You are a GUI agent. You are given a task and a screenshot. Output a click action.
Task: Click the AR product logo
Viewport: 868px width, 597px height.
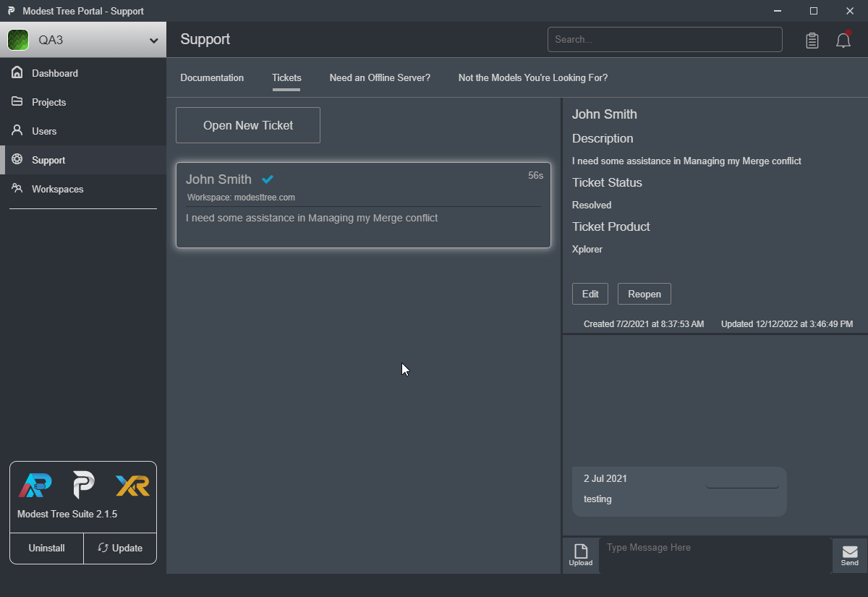coord(35,485)
